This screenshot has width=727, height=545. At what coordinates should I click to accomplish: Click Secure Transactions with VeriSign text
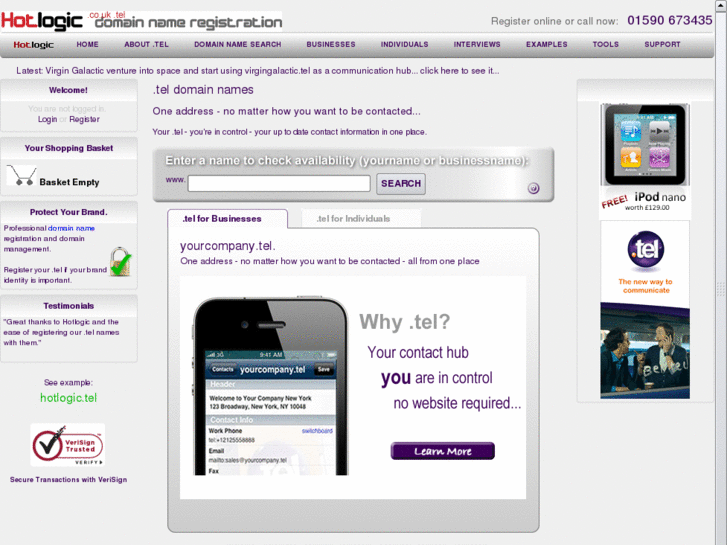(69, 480)
